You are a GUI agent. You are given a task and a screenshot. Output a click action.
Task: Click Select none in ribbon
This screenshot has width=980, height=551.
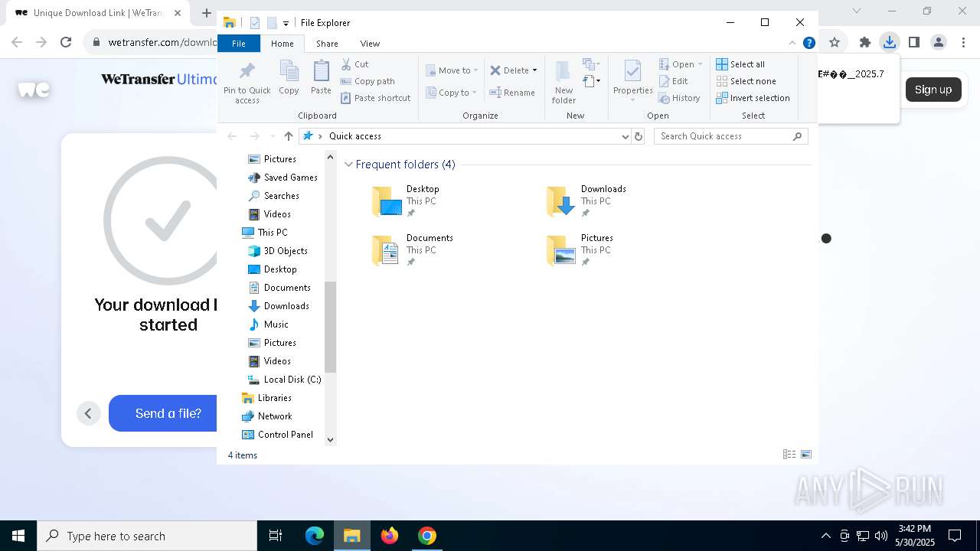746,81
